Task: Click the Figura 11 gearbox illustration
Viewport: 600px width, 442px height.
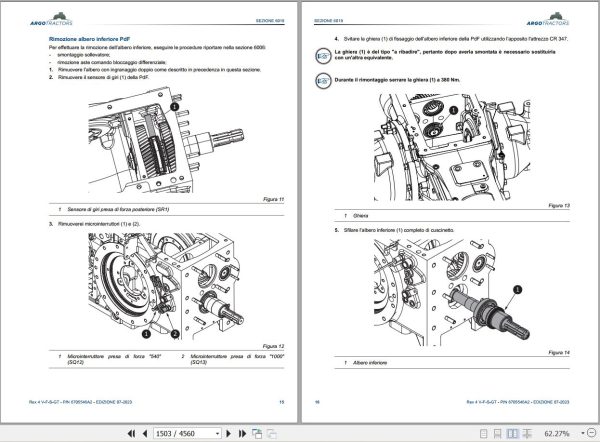Action: point(166,140)
